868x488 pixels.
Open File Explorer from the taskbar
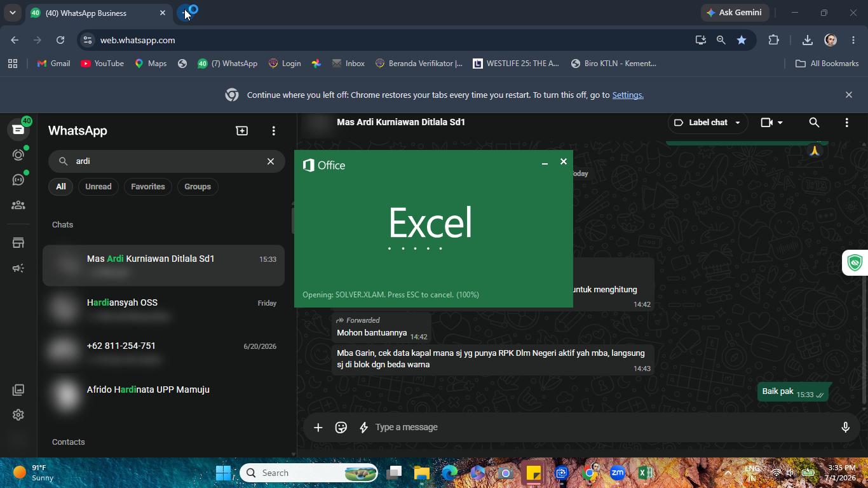coord(422,473)
